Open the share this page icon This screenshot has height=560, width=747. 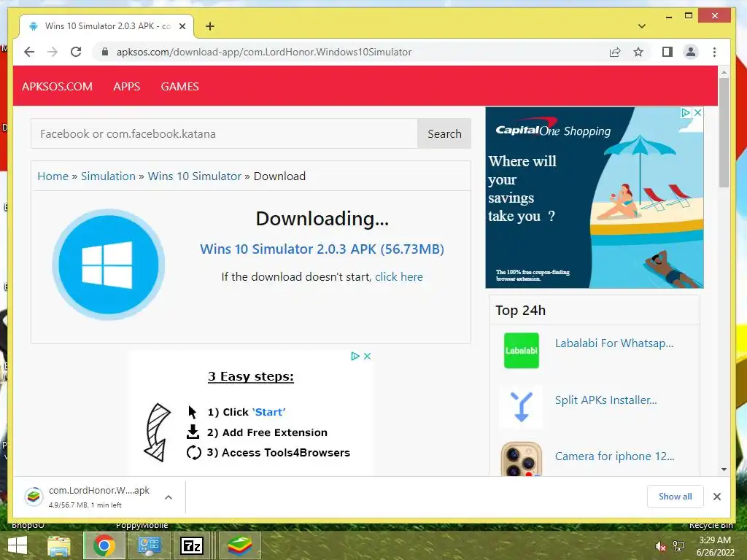pyautogui.click(x=614, y=52)
